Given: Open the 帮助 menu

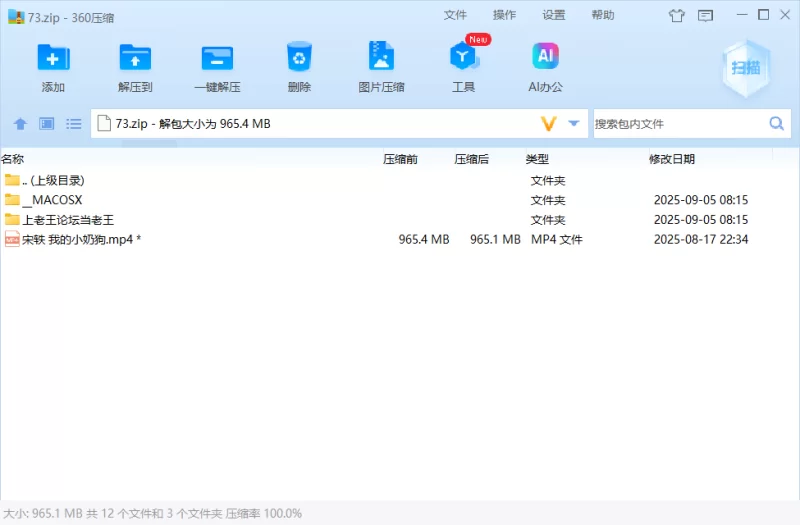Looking at the screenshot, I should click(x=603, y=15).
